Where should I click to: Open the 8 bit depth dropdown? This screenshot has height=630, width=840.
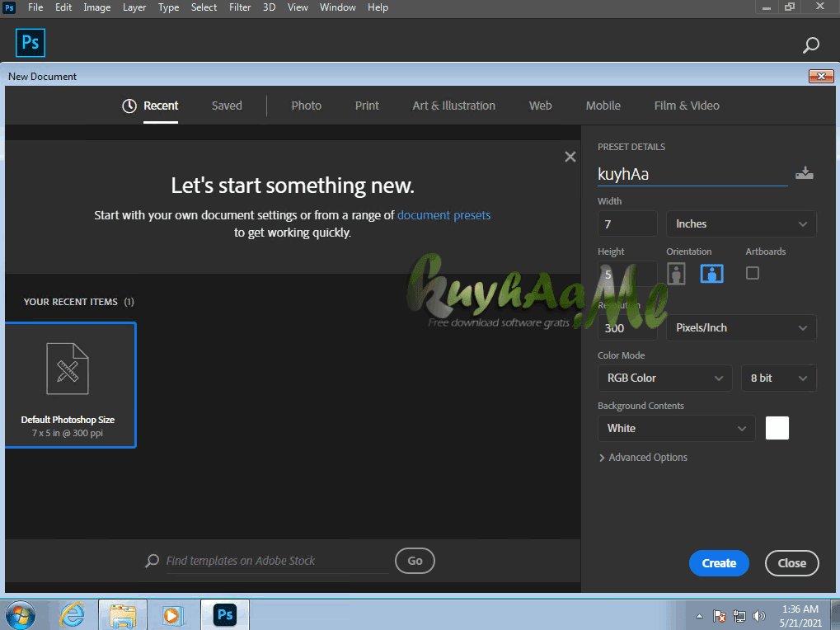click(778, 378)
